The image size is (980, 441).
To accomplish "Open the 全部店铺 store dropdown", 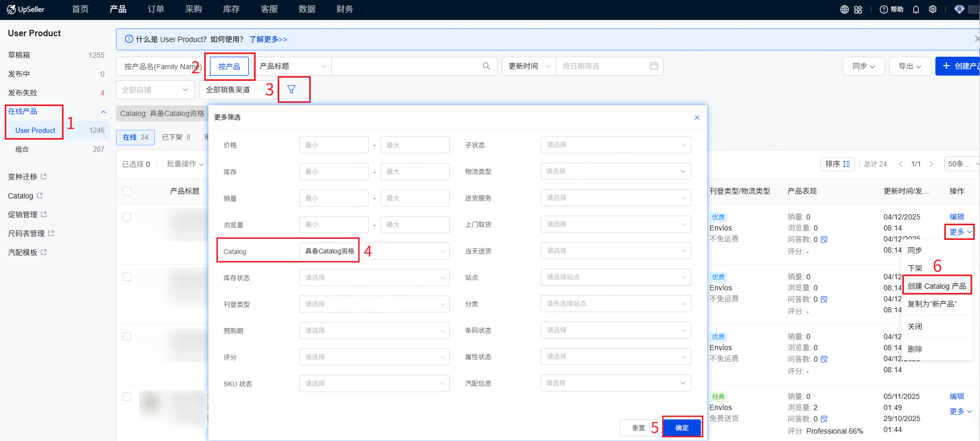I will click(155, 90).
